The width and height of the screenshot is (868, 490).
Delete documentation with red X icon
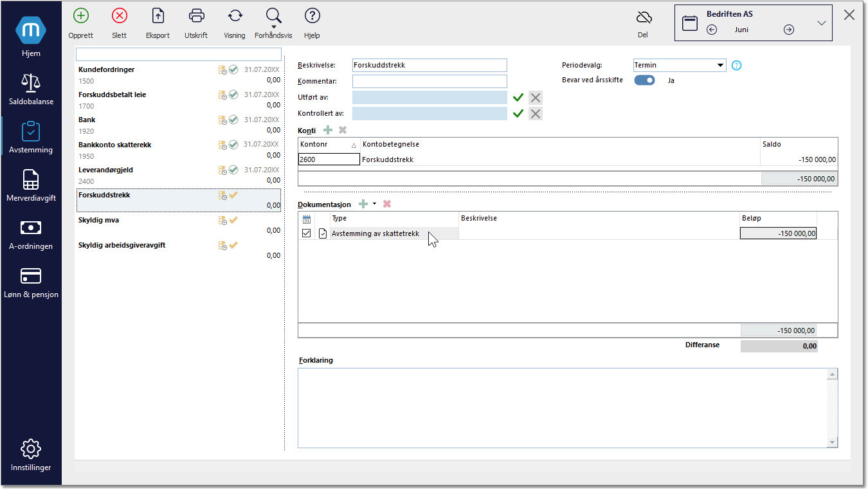click(x=387, y=204)
